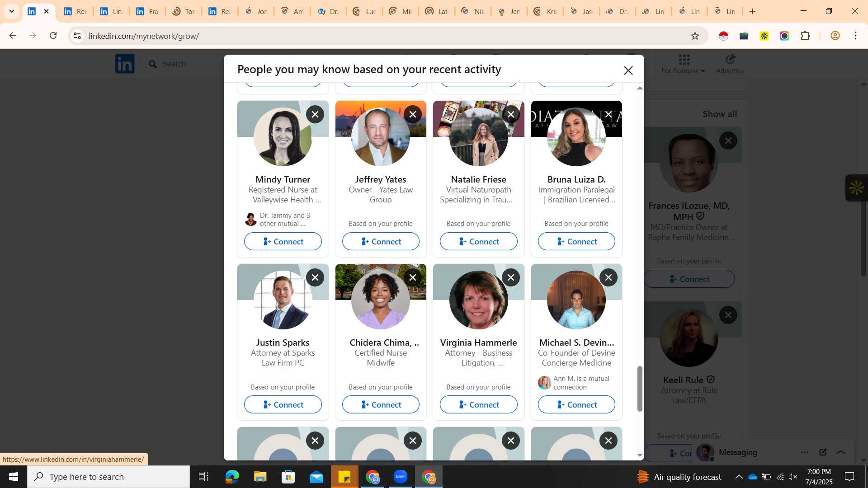This screenshot has height=488, width=868.
Task: Open Justin Sparks's profile name link
Action: coord(283,343)
